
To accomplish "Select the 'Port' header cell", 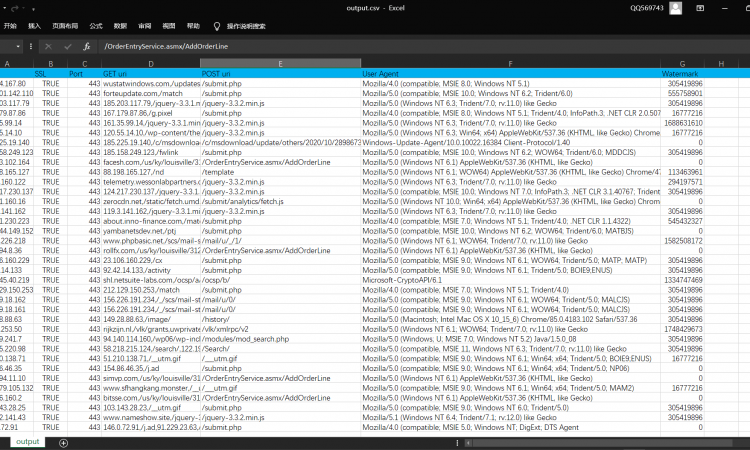I will tap(85, 74).
